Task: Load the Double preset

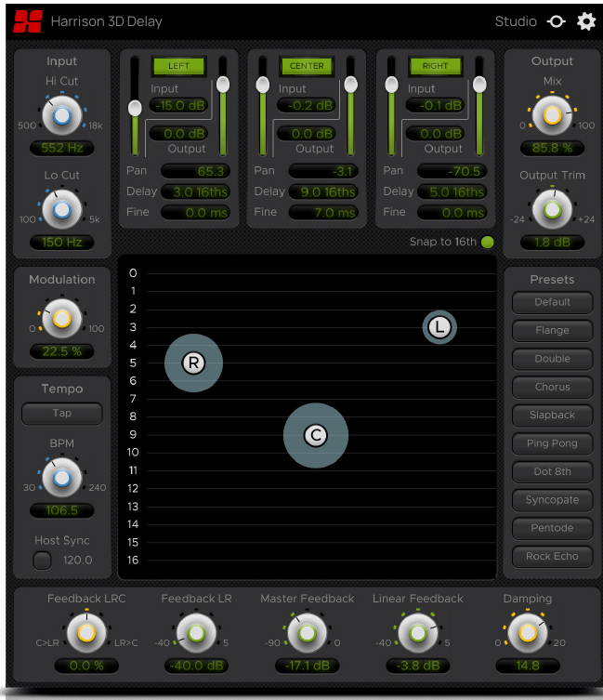Action: [552, 359]
